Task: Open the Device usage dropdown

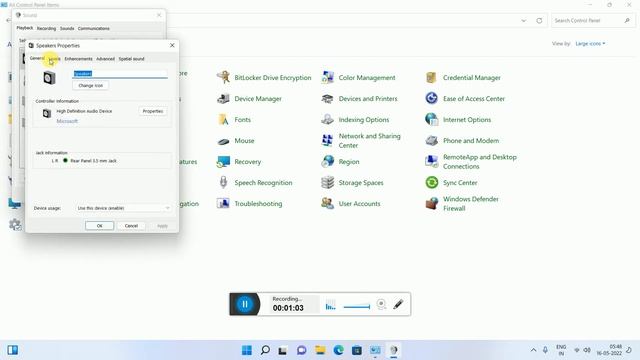Action: click(123, 208)
